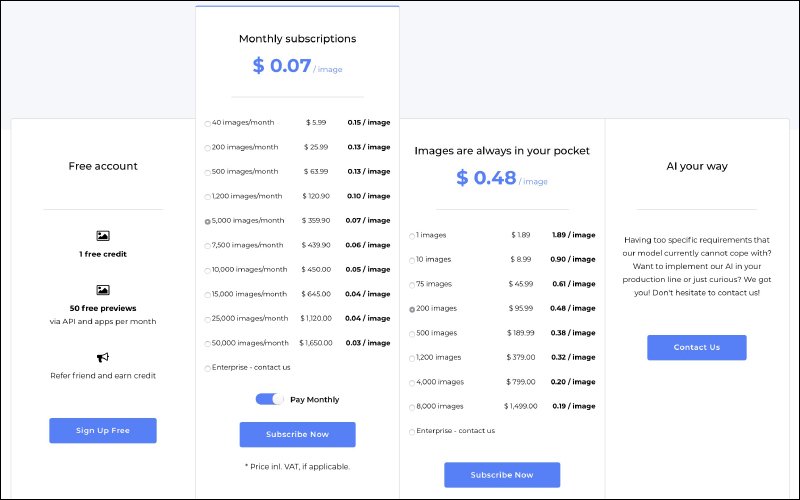Select the 200 images $95.99 pack
This screenshot has width=800, height=500.
coord(412,309)
